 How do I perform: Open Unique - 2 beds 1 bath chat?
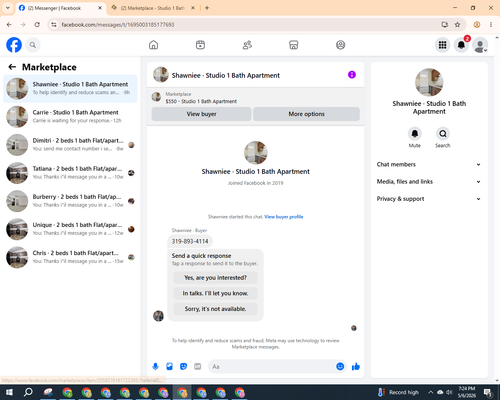pyautogui.click(x=70, y=229)
